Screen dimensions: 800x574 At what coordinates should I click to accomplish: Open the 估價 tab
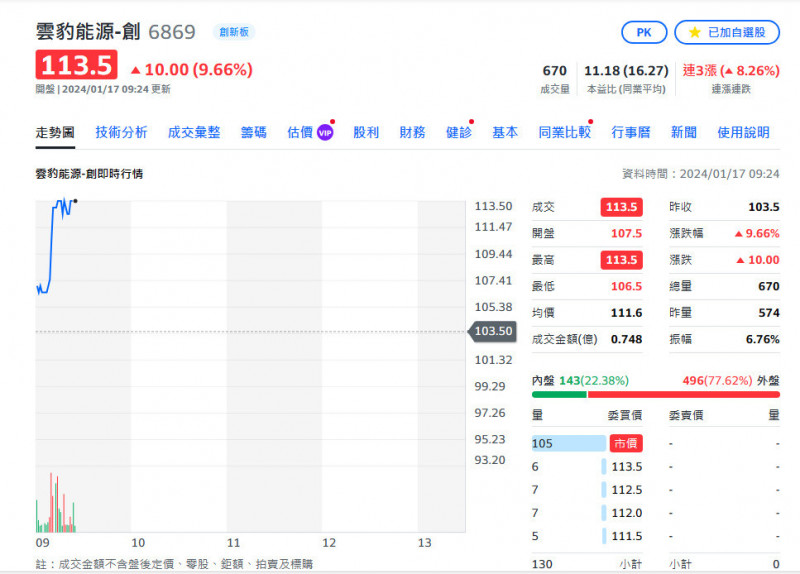300,133
